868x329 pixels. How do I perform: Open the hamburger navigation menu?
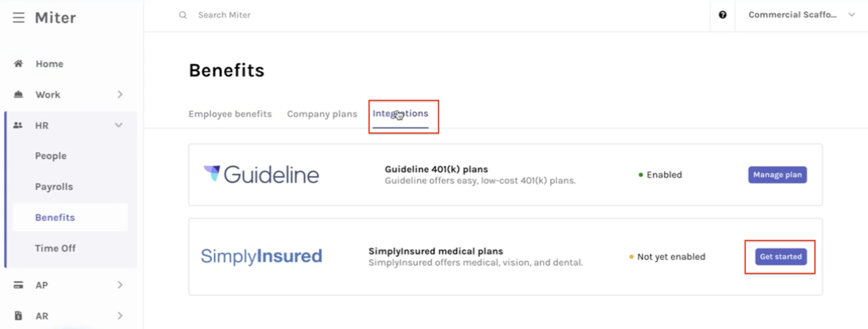click(x=18, y=18)
